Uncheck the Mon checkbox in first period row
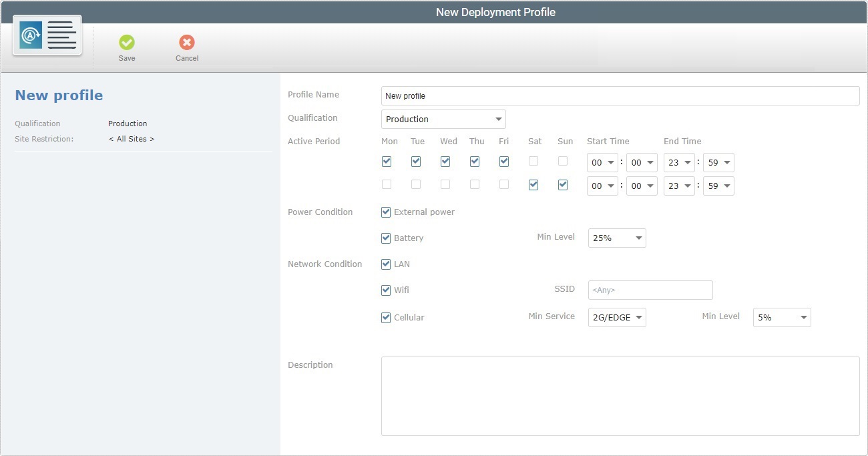868x456 pixels. click(x=386, y=161)
